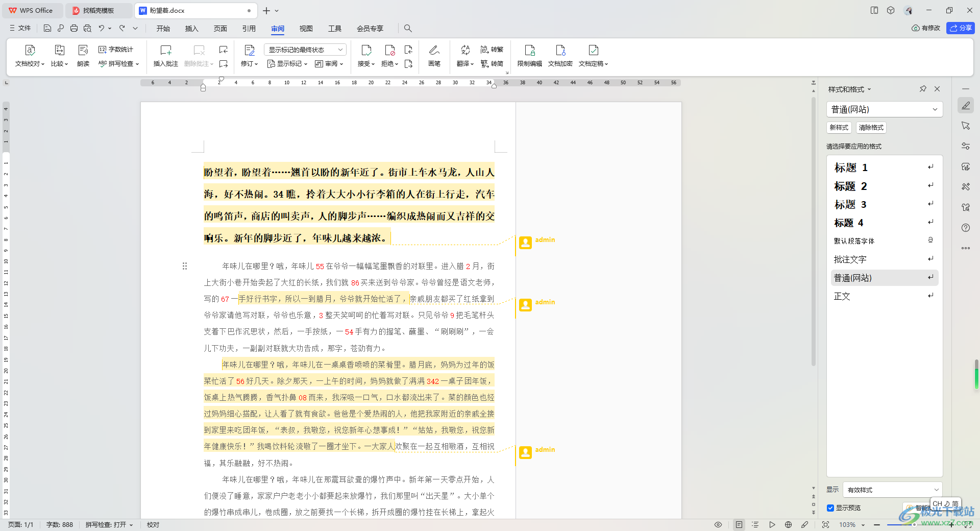Expand the 审阅 reviewing pane dropdown

pos(329,64)
